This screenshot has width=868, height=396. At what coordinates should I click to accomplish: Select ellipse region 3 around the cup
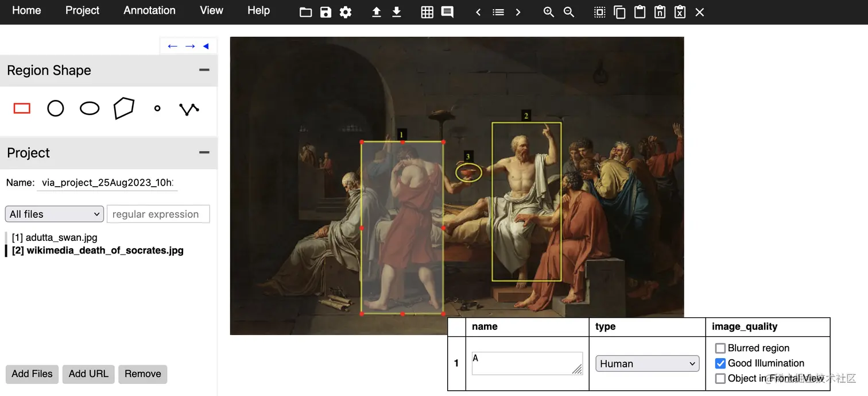click(x=469, y=172)
